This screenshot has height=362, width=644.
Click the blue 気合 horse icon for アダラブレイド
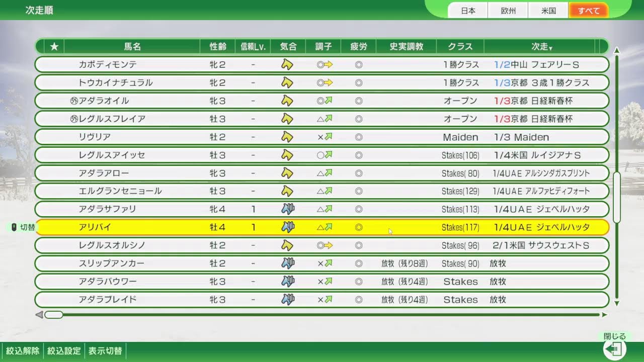point(288,300)
